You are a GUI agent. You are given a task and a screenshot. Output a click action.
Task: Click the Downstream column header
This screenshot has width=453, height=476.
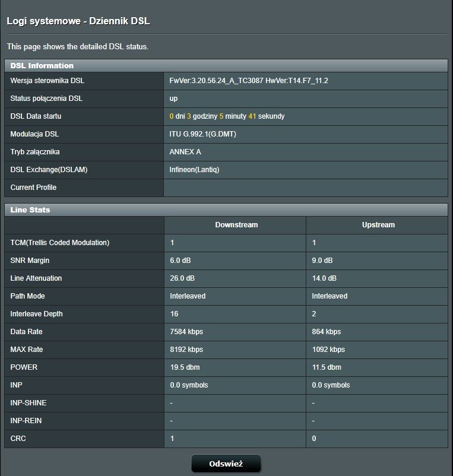click(x=236, y=225)
